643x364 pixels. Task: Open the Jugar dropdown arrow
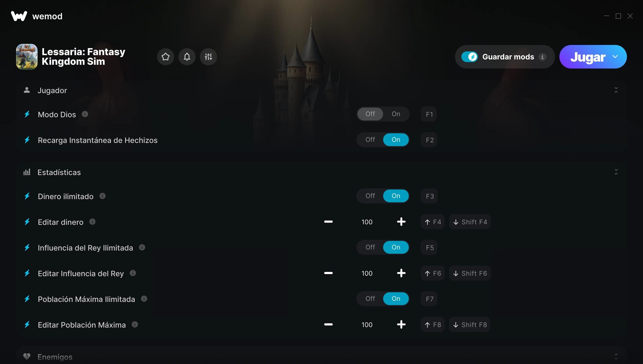click(x=615, y=57)
